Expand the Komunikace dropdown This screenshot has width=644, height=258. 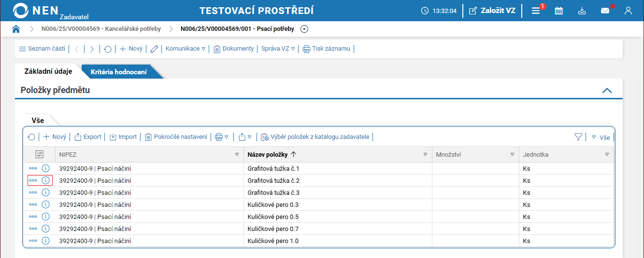pyautogui.click(x=186, y=49)
